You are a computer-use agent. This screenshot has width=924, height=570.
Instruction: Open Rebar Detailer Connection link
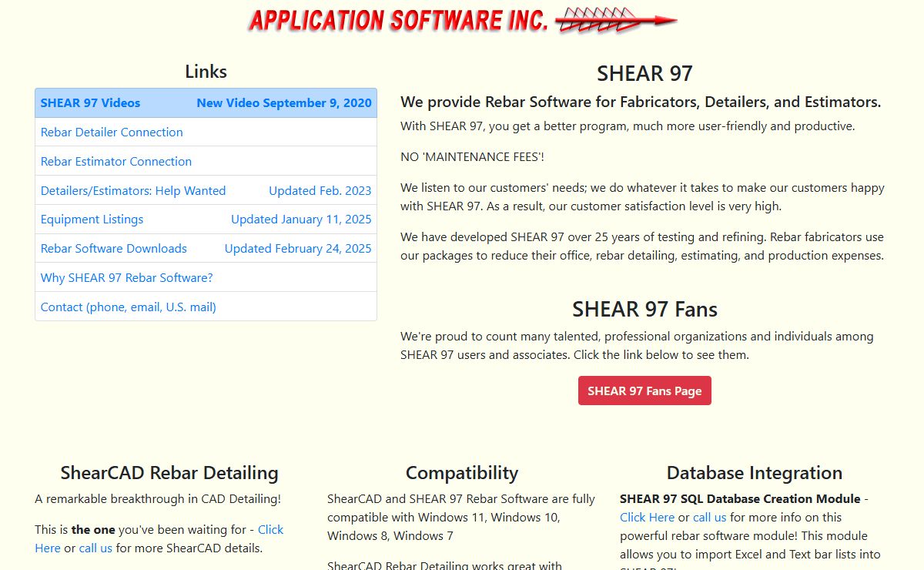(x=206, y=132)
